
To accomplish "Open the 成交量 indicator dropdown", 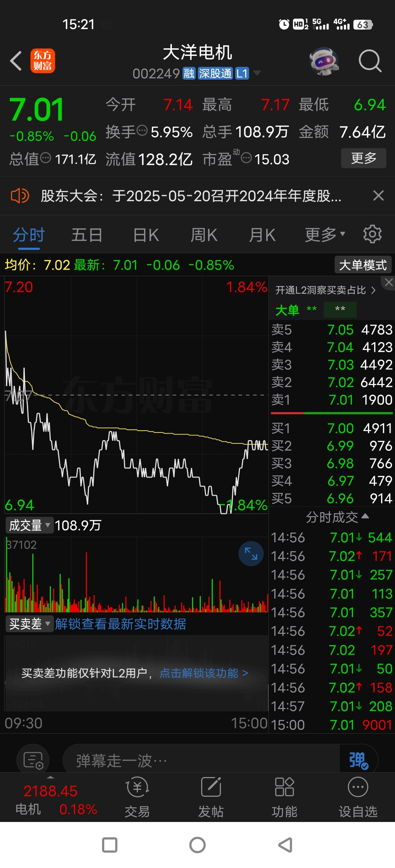I will 29,525.
